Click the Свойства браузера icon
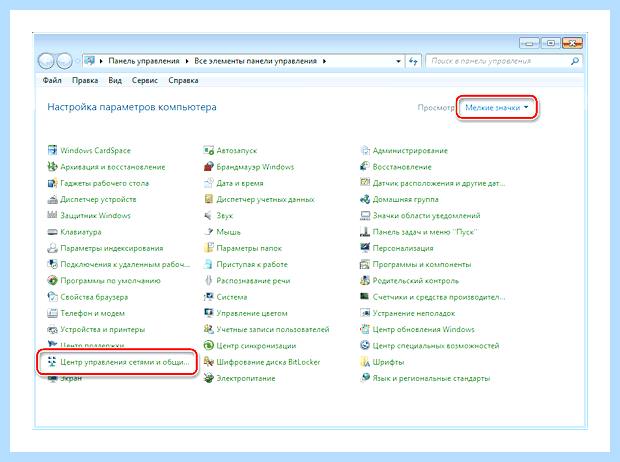Viewport: 620px width, 462px height. click(x=52, y=297)
